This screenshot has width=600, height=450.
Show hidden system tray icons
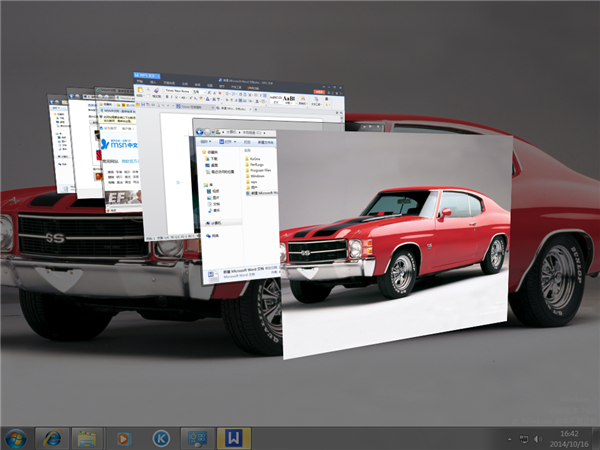coord(509,438)
